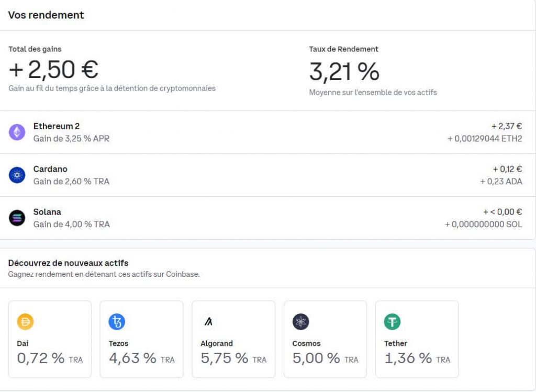Viewport: 536px width, 392px height.
Task: Click the Découvrez de nouveaux actifs heading
Action: coord(69,263)
